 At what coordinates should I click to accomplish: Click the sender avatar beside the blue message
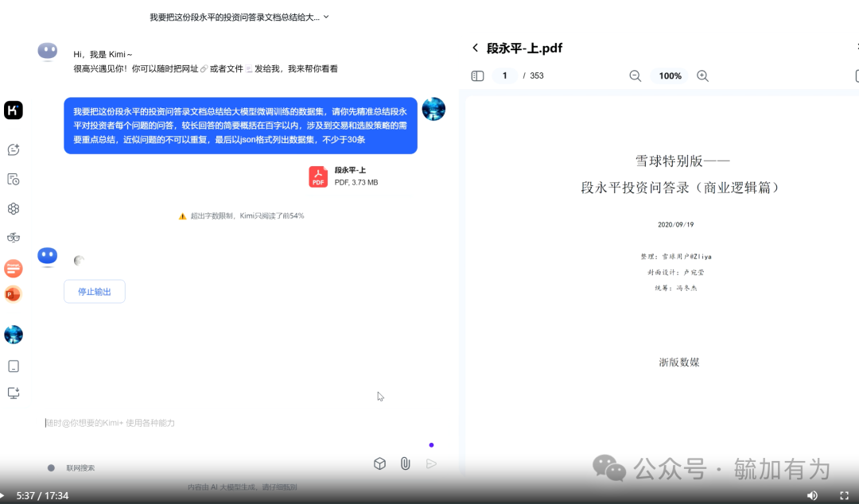coord(433,109)
